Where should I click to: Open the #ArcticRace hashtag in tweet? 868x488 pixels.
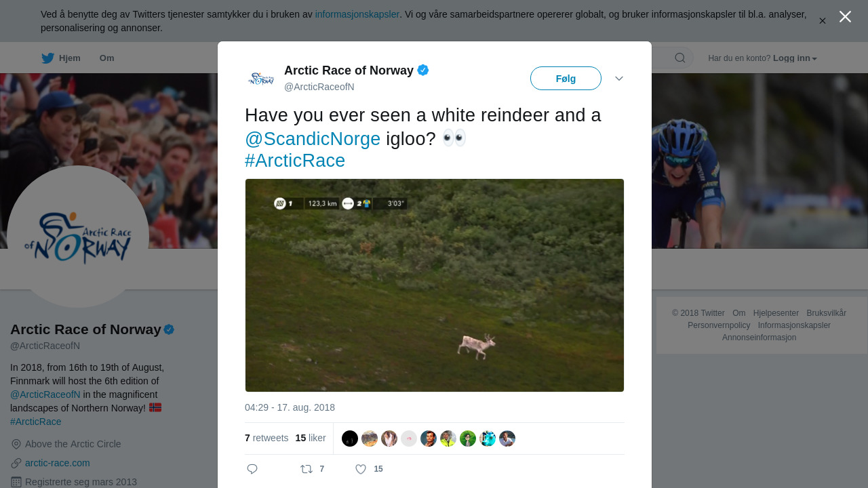click(295, 161)
